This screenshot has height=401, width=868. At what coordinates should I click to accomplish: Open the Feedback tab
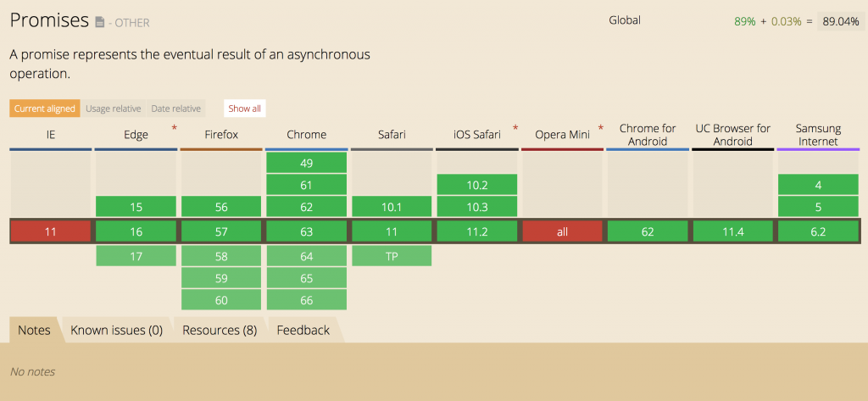coord(303,330)
